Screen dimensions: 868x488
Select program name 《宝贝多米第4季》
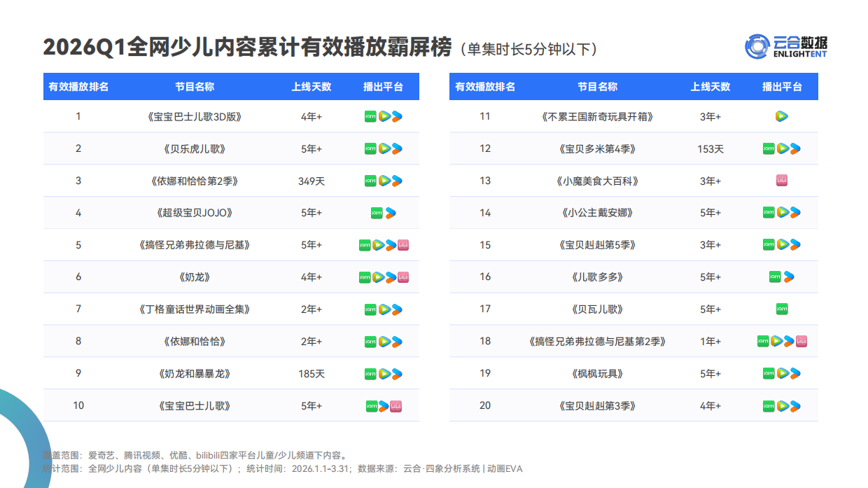597,148
